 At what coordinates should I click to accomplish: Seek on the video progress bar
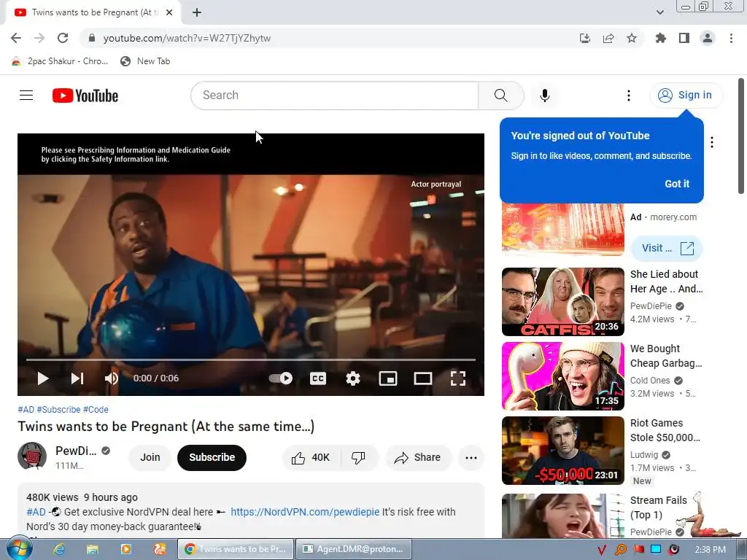pos(251,359)
